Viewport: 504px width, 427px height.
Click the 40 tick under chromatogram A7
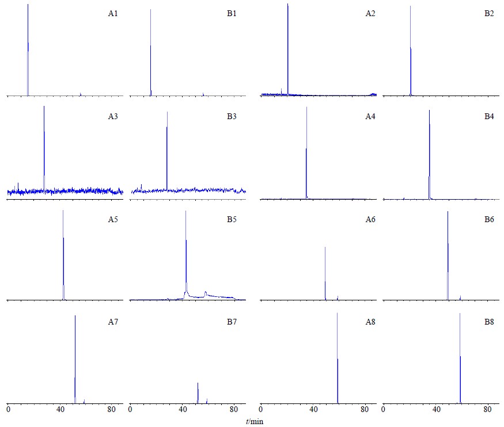tap(60, 410)
